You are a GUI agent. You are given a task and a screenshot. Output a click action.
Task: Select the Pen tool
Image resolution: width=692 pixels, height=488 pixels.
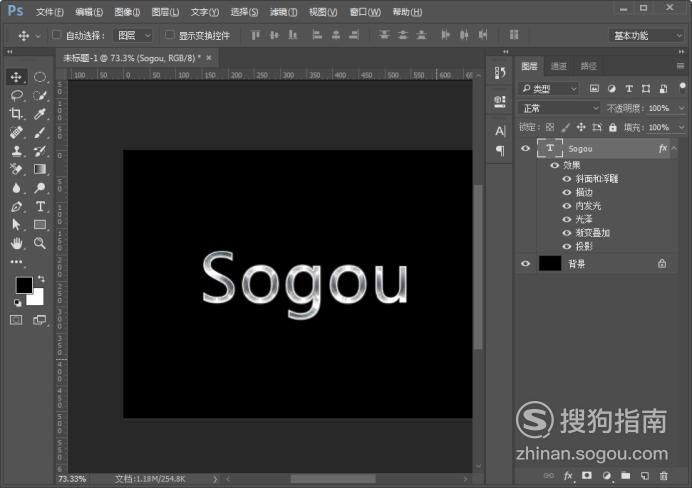pos(16,206)
